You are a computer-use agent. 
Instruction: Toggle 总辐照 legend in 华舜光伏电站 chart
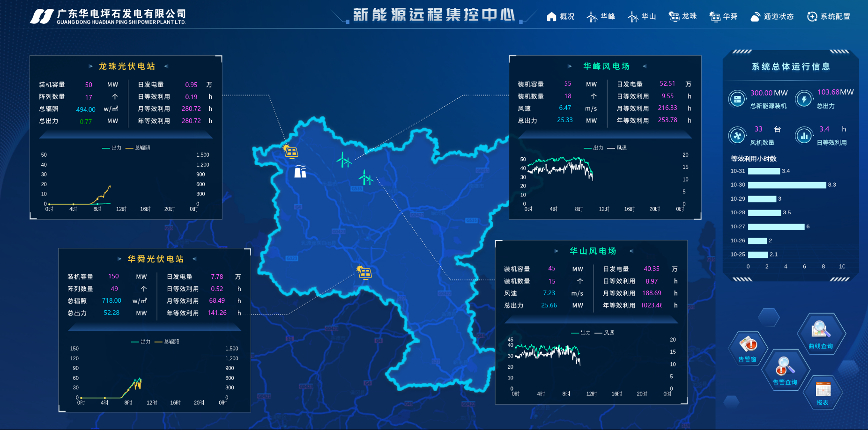tap(167, 342)
